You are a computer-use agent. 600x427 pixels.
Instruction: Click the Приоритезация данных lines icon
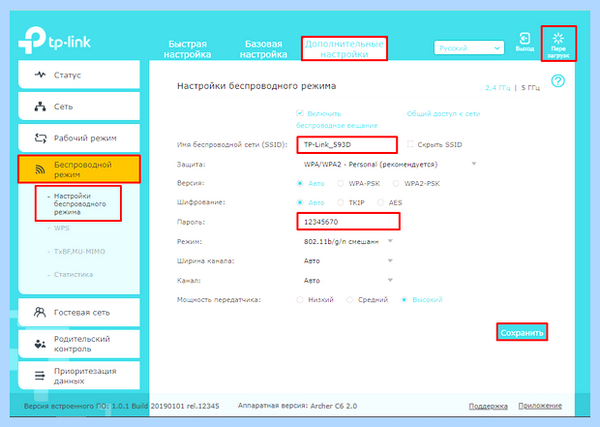coord(40,376)
